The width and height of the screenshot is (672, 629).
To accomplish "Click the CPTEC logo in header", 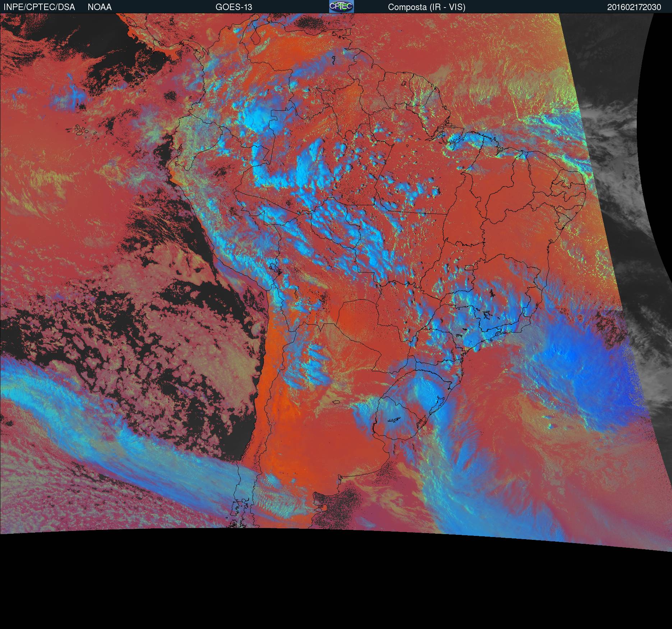I will (x=341, y=6).
